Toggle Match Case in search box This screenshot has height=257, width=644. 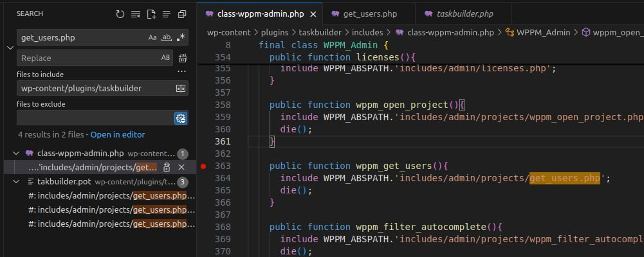click(x=152, y=38)
